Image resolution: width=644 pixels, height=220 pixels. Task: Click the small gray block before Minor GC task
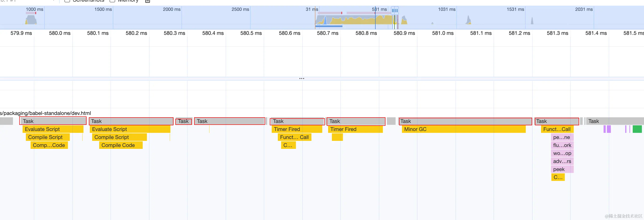(391, 121)
